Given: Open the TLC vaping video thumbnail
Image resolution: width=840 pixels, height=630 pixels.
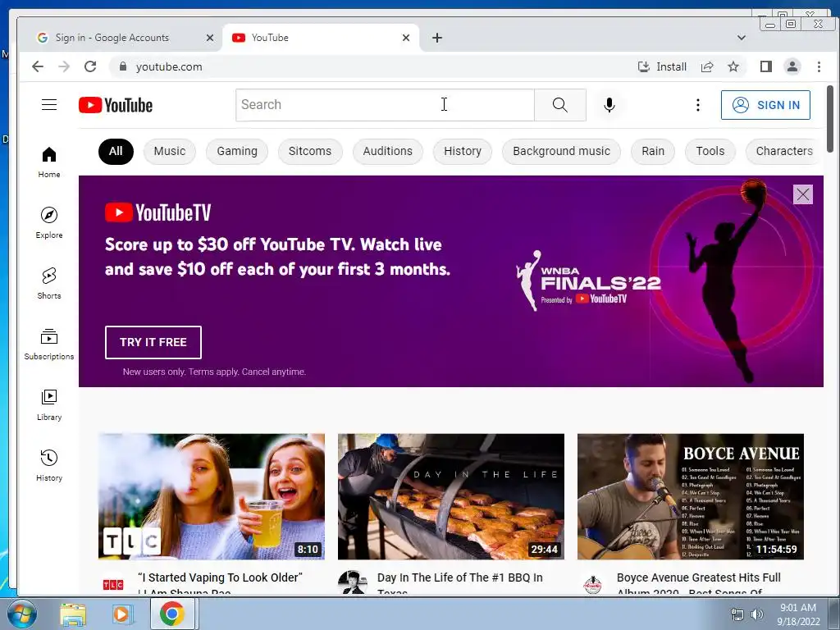Looking at the screenshot, I should [212, 496].
